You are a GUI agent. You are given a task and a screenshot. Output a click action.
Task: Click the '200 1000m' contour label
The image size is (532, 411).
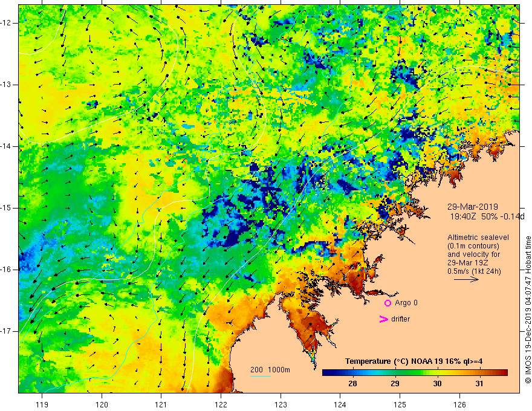click(270, 370)
